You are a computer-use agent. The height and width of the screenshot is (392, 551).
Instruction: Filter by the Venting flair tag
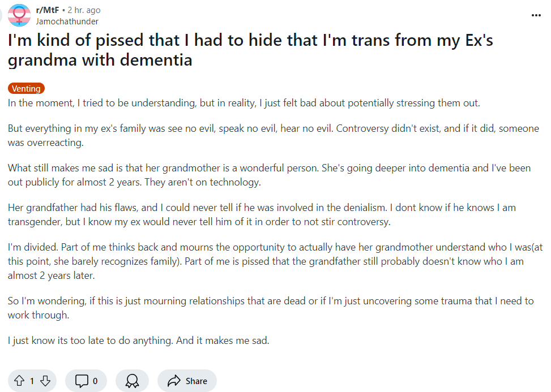pyautogui.click(x=26, y=88)
